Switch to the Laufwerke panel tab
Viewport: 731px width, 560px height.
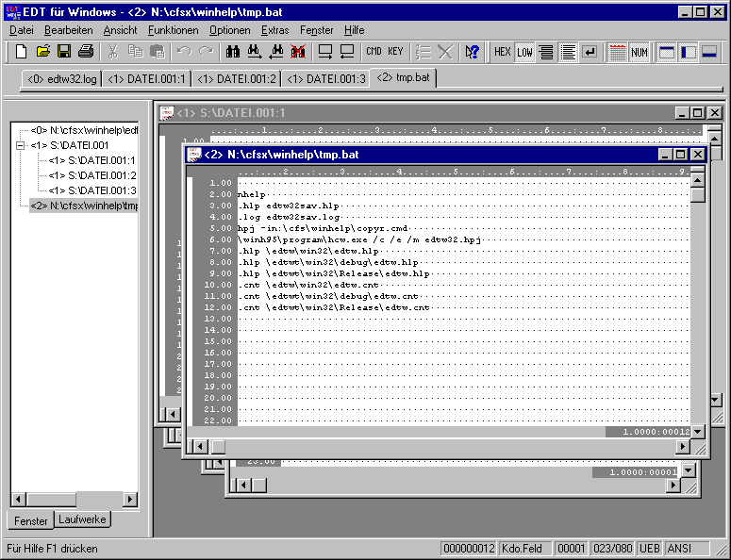pos(83,519)
